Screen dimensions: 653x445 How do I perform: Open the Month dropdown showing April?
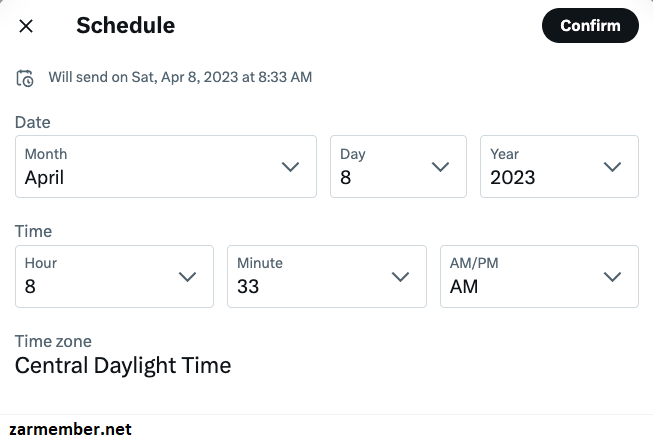[166, 167]
